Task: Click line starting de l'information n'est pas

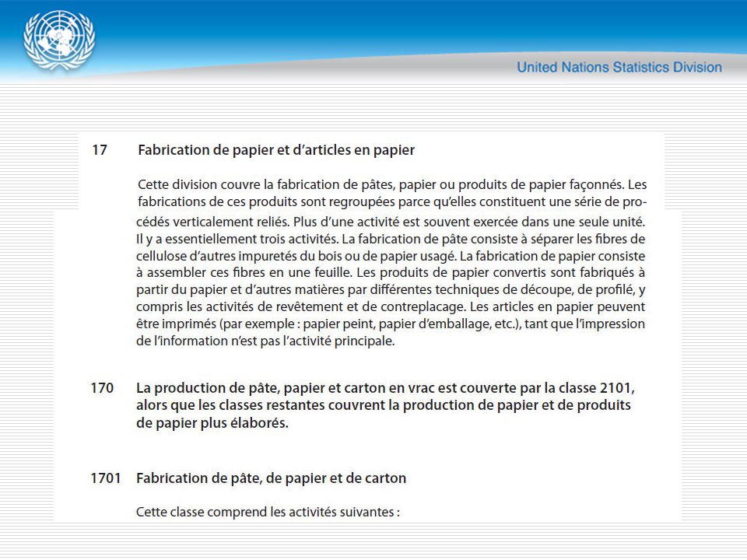Action: (265, 341)
